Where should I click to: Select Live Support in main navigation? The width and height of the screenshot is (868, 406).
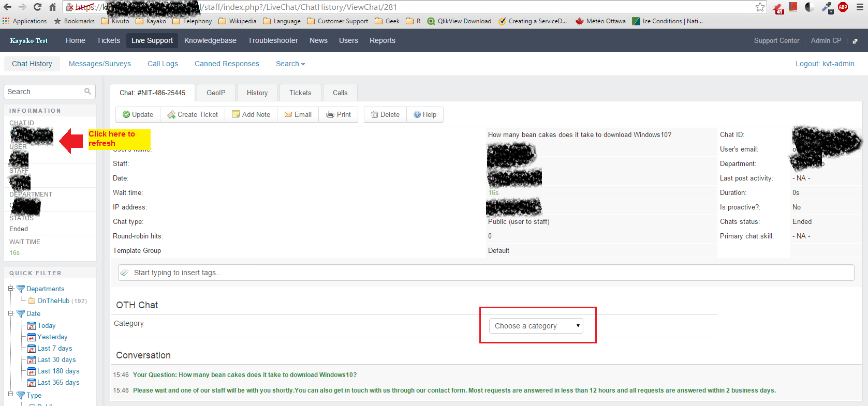[x=152, y=40]
